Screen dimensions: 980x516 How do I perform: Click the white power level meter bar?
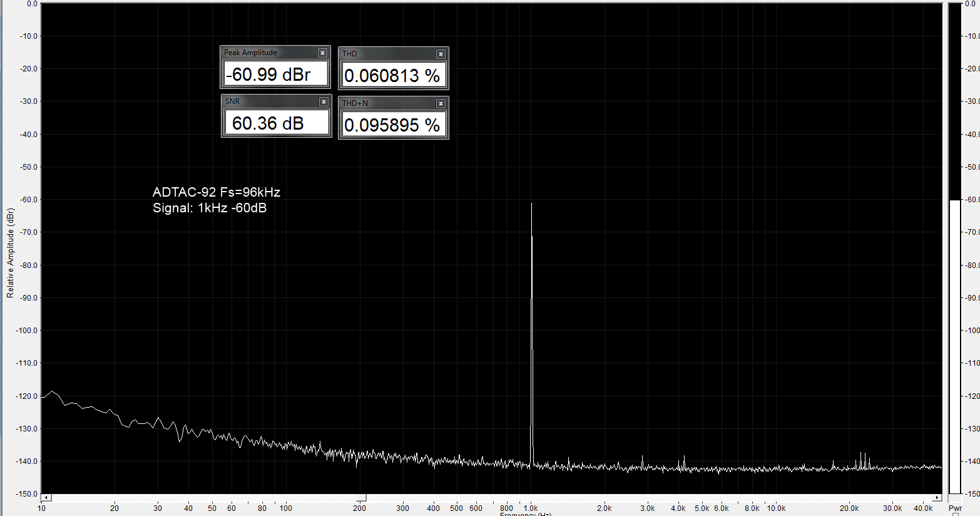coord(954,347)
